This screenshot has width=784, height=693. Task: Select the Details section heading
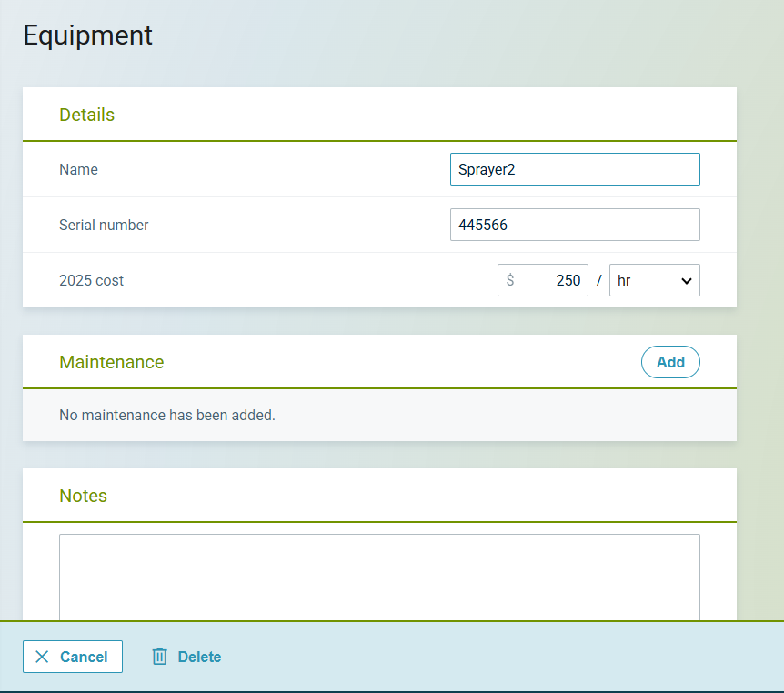(87, 115)
